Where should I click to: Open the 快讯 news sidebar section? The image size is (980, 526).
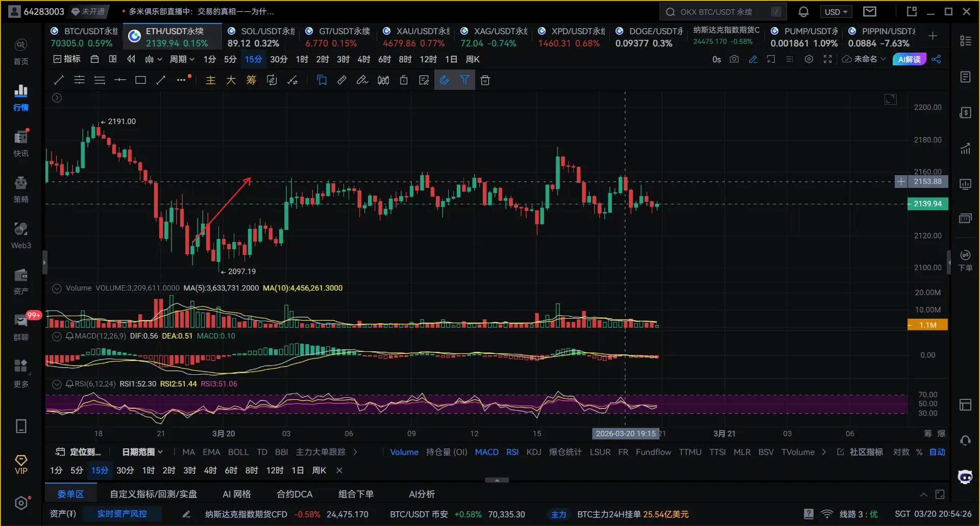21,144
